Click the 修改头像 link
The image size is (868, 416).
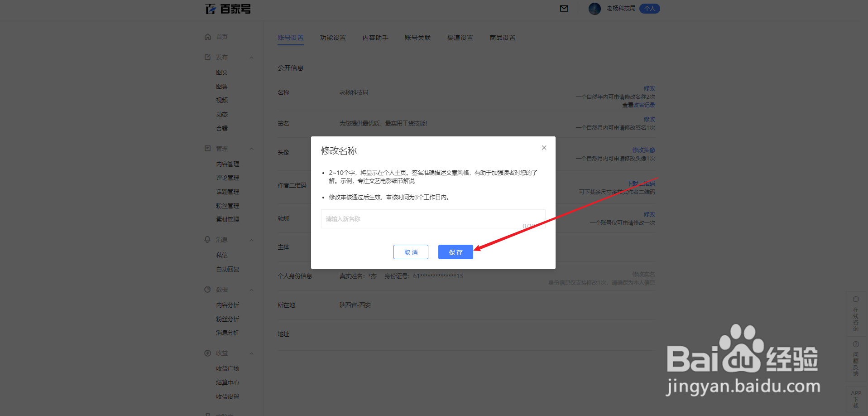(644, 150)
